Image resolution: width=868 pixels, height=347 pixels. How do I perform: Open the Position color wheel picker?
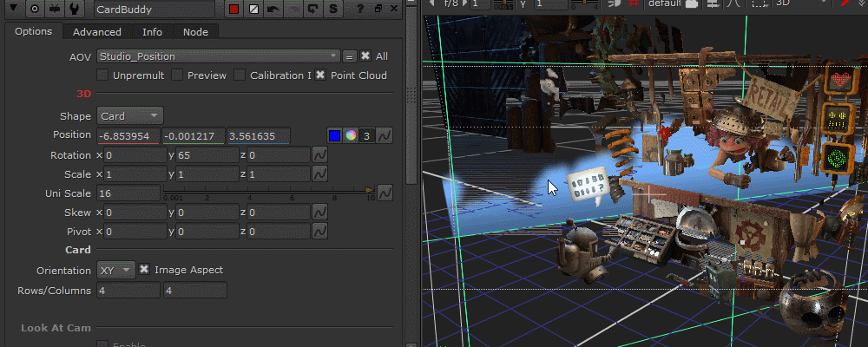coord(351,135)
